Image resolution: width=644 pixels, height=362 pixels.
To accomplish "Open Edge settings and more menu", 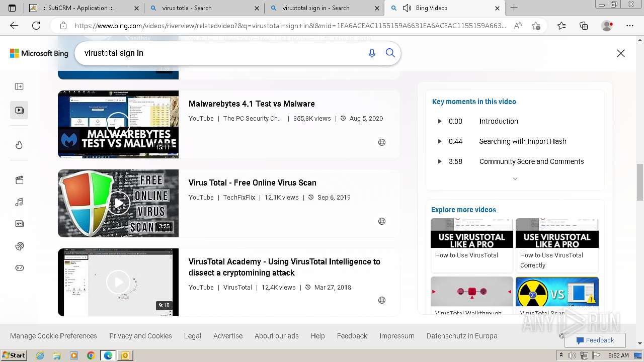I will click(630, 26).
